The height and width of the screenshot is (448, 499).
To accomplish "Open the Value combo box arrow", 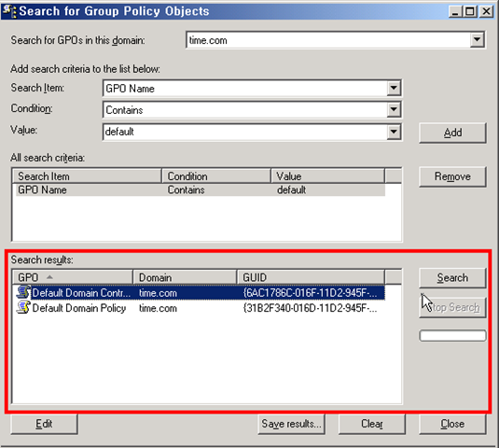I will (394, 132).
